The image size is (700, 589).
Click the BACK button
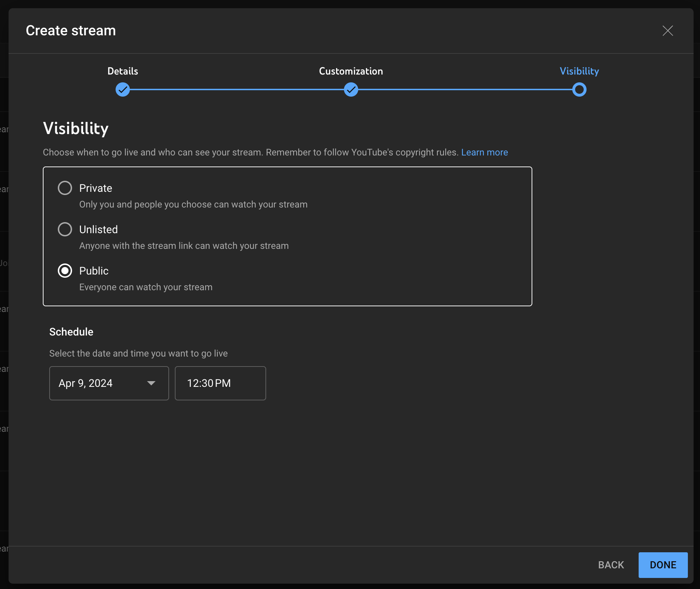pos(611,565)
